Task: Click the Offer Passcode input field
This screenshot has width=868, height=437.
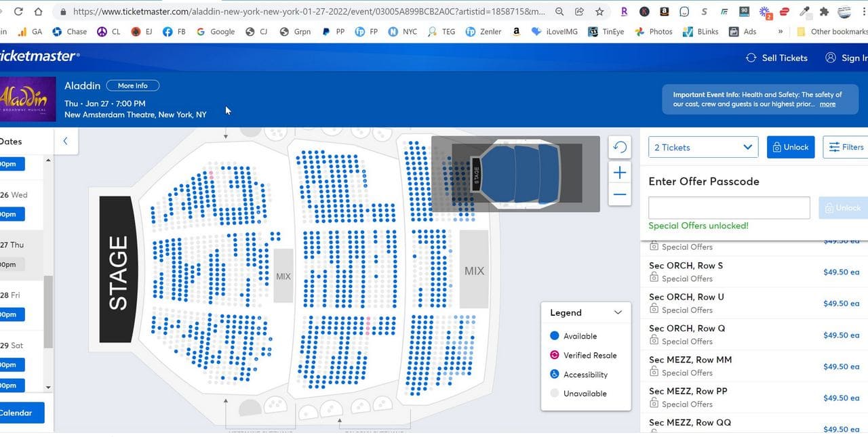Action: (729, 207)
